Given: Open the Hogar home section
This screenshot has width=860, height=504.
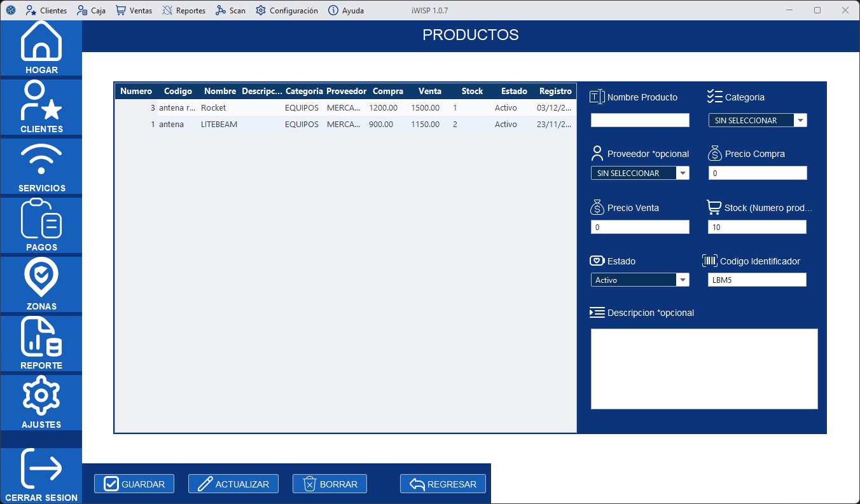Looking at the screenshot, I should point(41,44).
